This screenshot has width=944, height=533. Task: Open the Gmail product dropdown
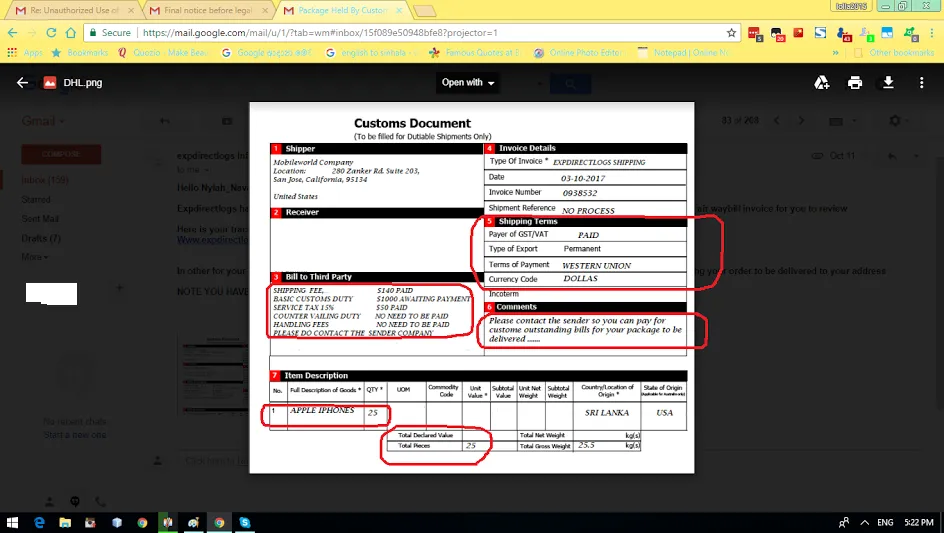[43, 121]
